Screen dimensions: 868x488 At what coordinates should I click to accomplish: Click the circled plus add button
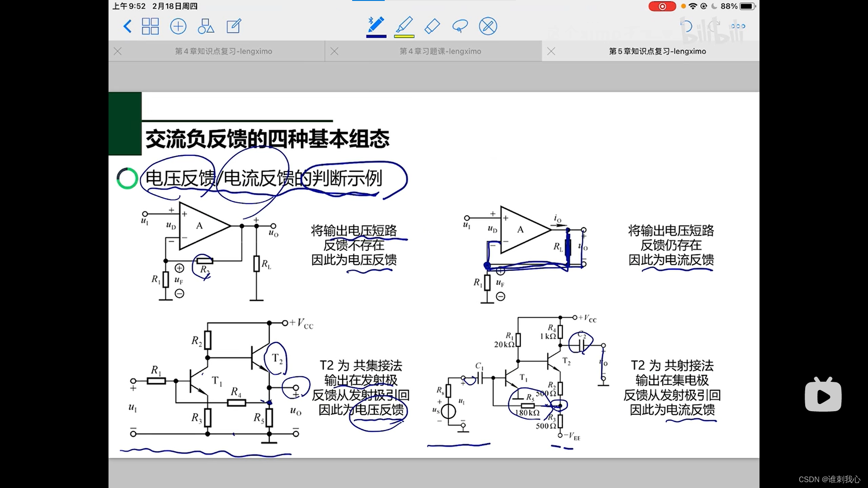coord(178,26)
